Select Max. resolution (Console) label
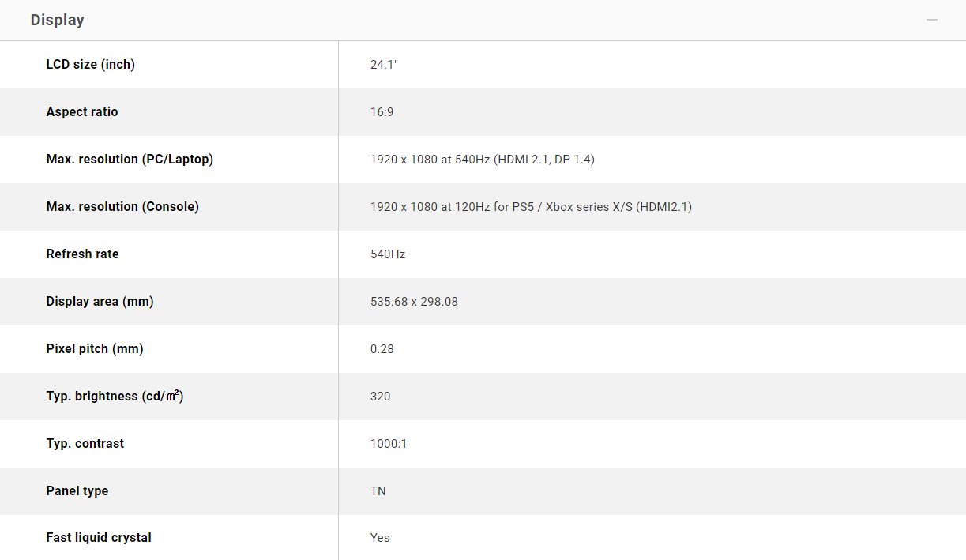 click(x=122, y=206)
